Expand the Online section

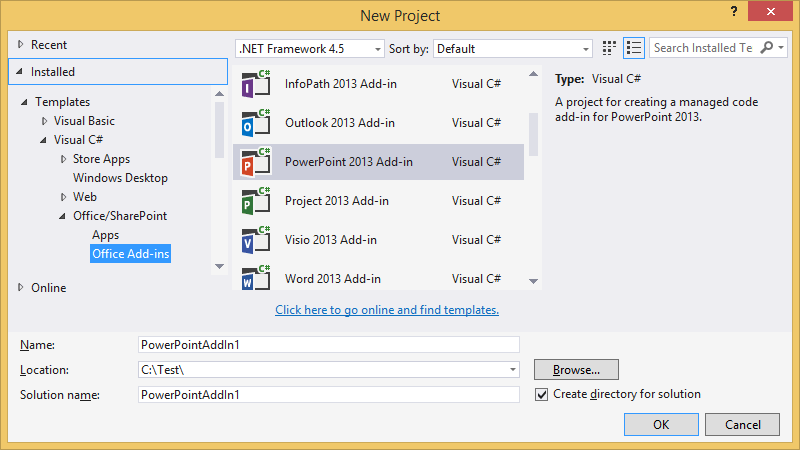(22, 288)
